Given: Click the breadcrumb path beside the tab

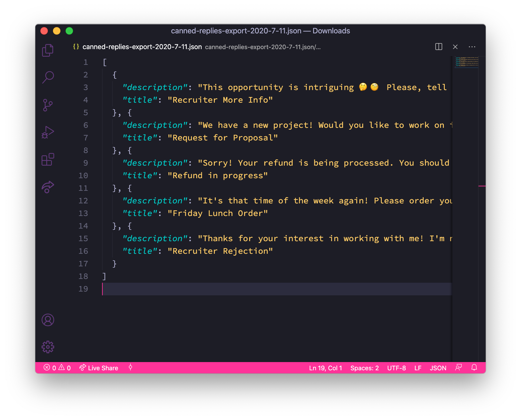Looking at the screenshot, I should coord(262,47).
